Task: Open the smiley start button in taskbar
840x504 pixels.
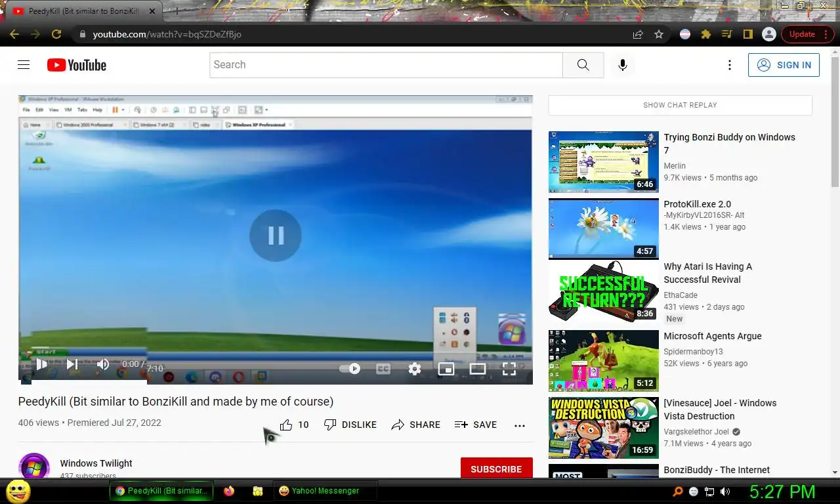Action: click(18, 491)
